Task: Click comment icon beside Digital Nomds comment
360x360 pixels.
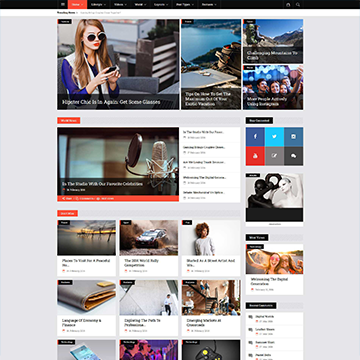Action: coord(251,317)
